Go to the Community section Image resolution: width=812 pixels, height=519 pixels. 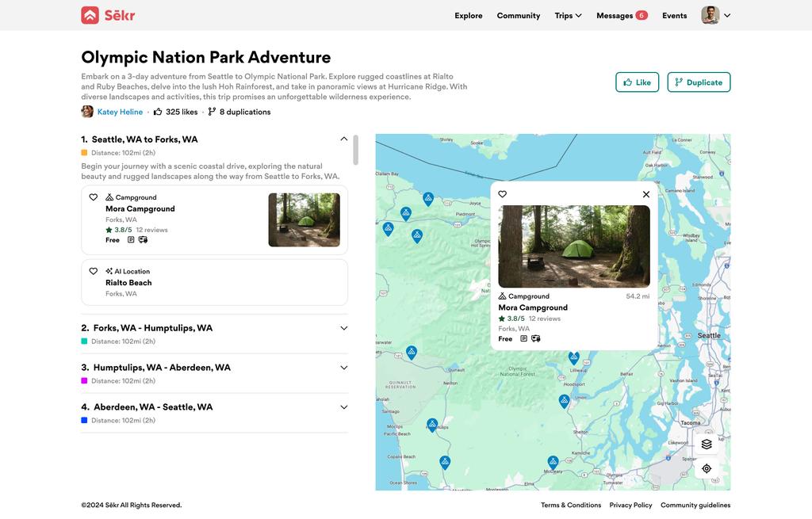click(519, 16)
